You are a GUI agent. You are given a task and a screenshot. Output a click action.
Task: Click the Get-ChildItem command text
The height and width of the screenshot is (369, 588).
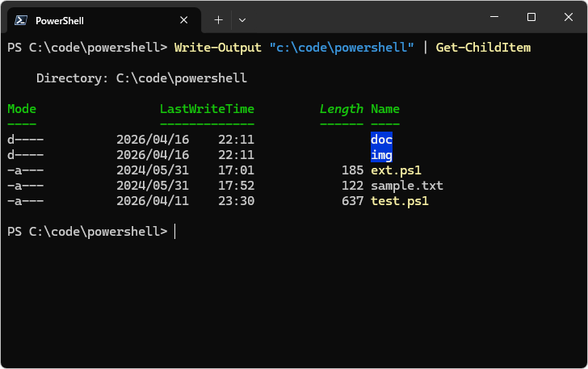[x=483, y=48]
